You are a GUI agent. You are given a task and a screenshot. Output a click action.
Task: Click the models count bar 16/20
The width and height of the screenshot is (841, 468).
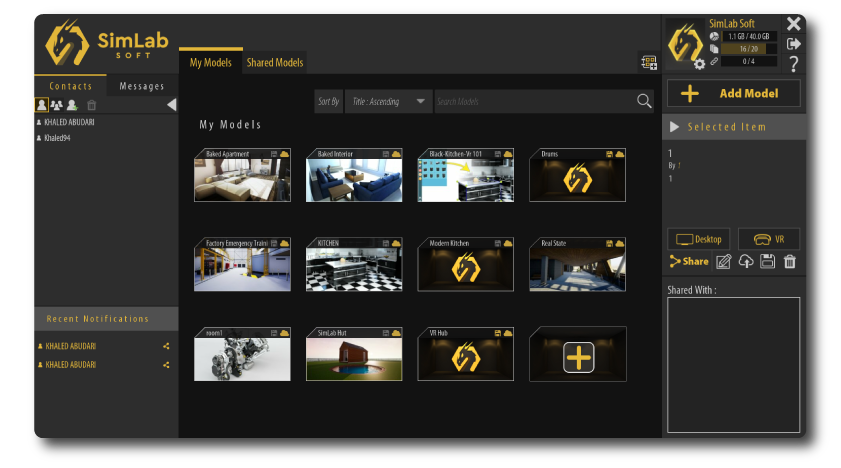click(749, 49)
